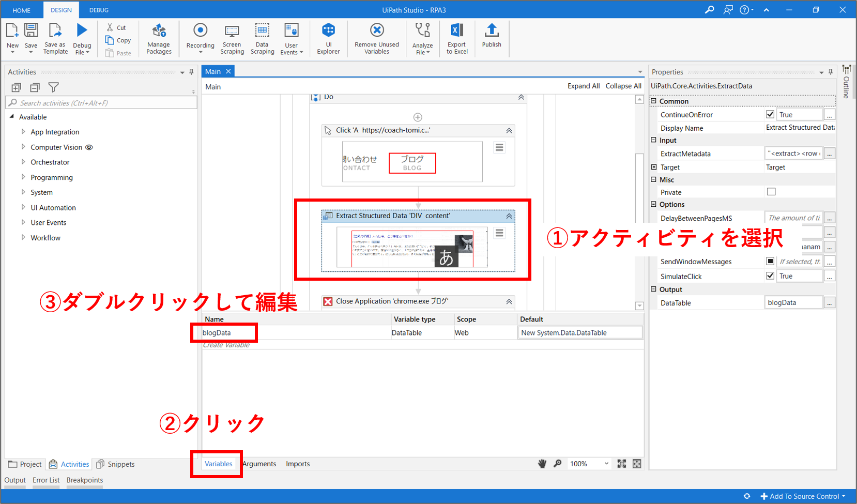Screen dimensions: 857x504
Task: Open the Arguments panel tab
Action: 259,464
